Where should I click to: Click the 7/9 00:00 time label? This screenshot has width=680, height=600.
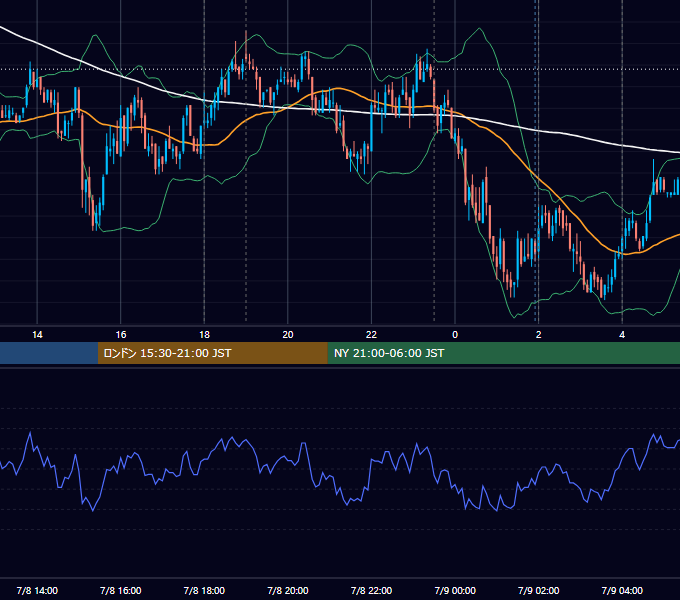click(455, 590)
